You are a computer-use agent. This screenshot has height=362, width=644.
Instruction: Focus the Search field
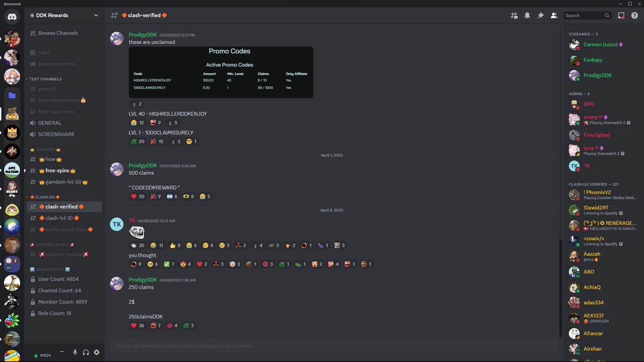tap(588, 16)
